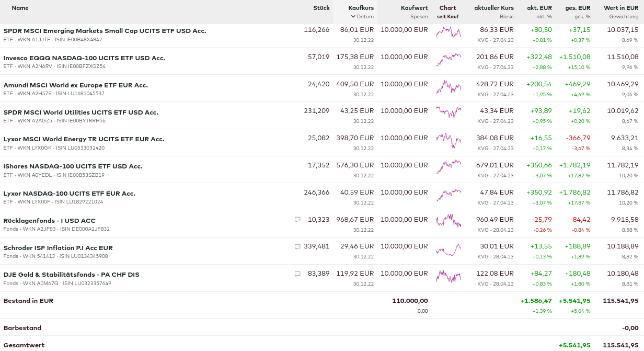Click the ges. EUR column header
The image size is (644, 351).
click(578, 8)
